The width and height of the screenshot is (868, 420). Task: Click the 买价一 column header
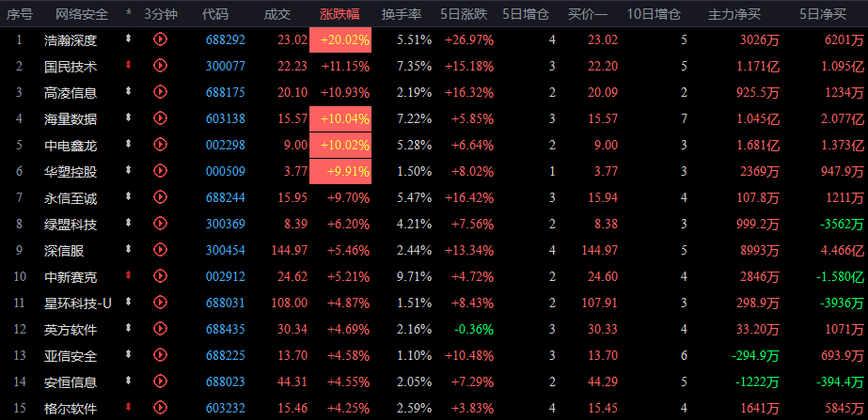tap(588, 14)
